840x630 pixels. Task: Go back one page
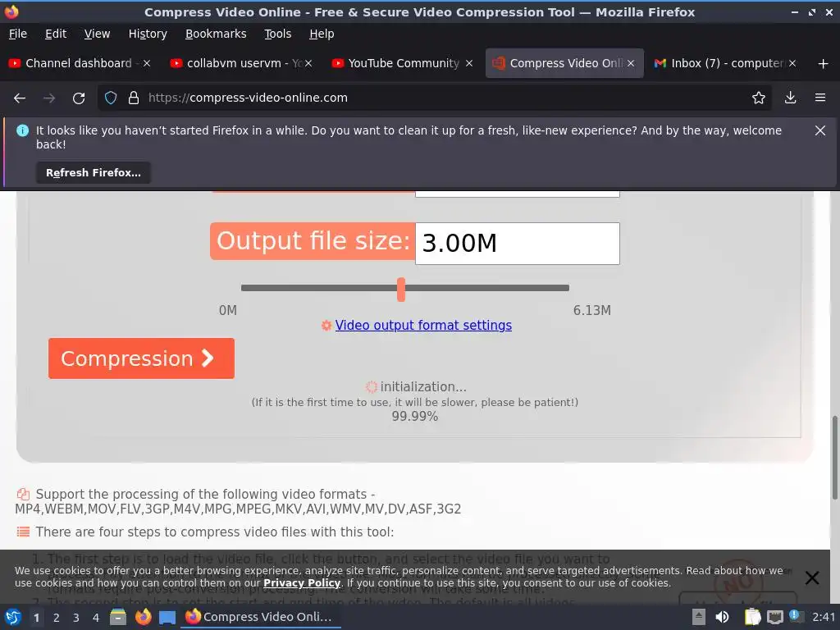(x=20, y=98)
